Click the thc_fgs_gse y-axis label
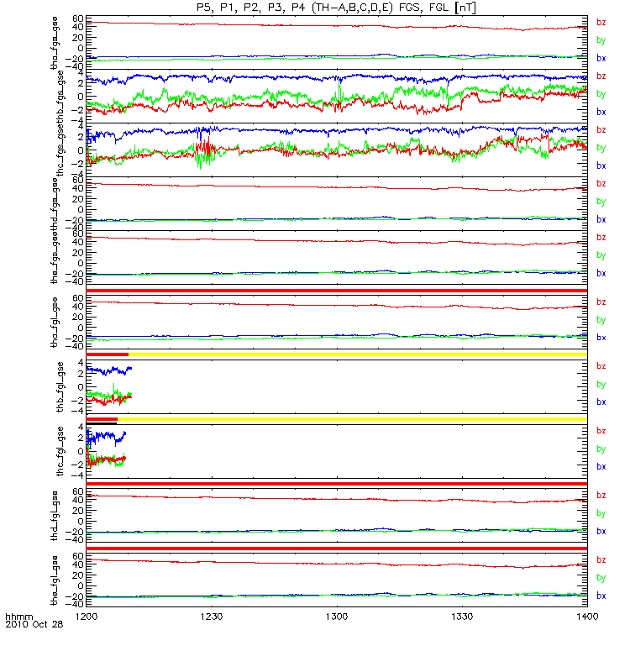The height and width of the screenshot is (672, 630). point(60,150)
